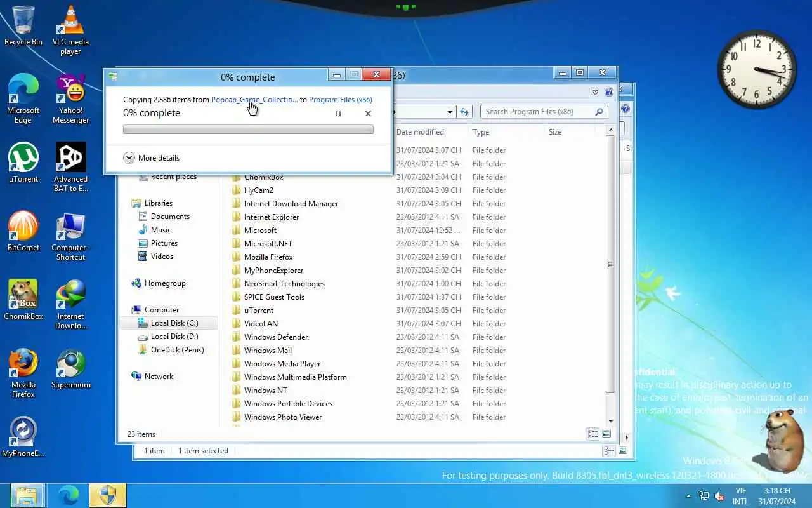
Task: Open BitComet desktop shortcut
Action: pos(23,232)
